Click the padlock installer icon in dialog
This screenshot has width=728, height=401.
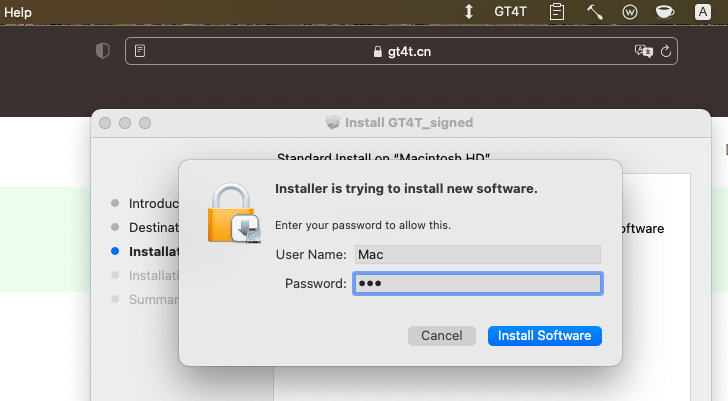(x=231, y=213)
